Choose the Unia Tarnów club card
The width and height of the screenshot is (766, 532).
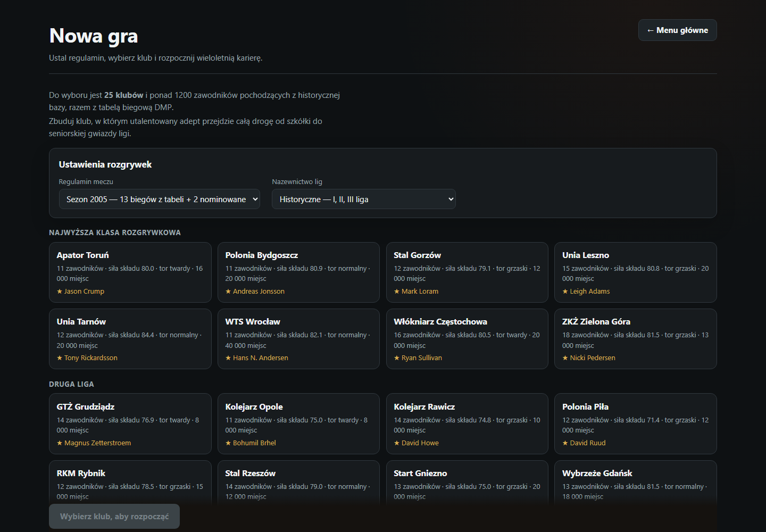tap(130, 339)
